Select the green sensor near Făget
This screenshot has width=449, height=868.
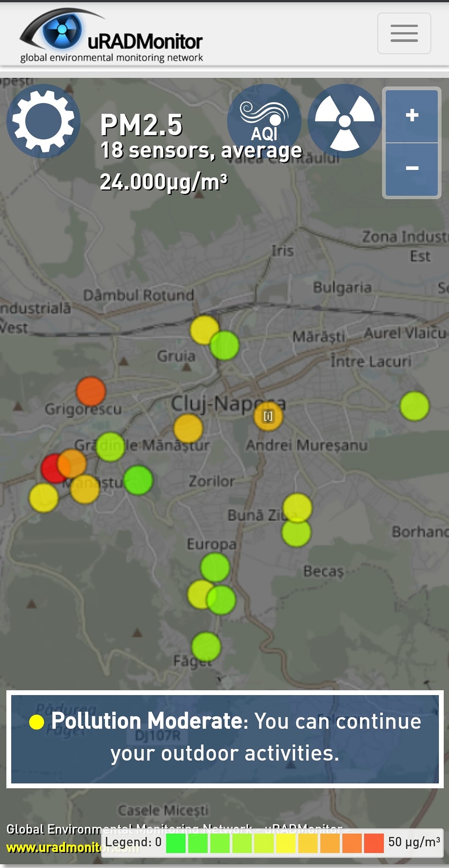click(x=206, y=647)
